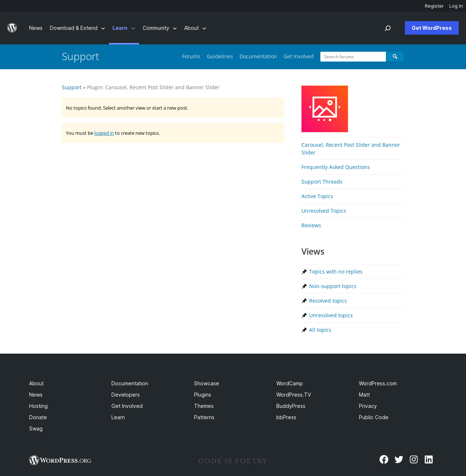Open Carousel, Recent Post Slider plugin link

pos(351,149)
